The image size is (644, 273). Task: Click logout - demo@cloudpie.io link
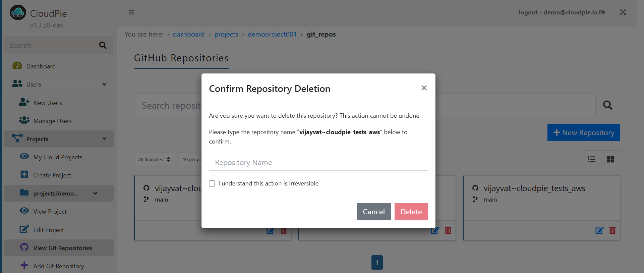coord(562,12)
